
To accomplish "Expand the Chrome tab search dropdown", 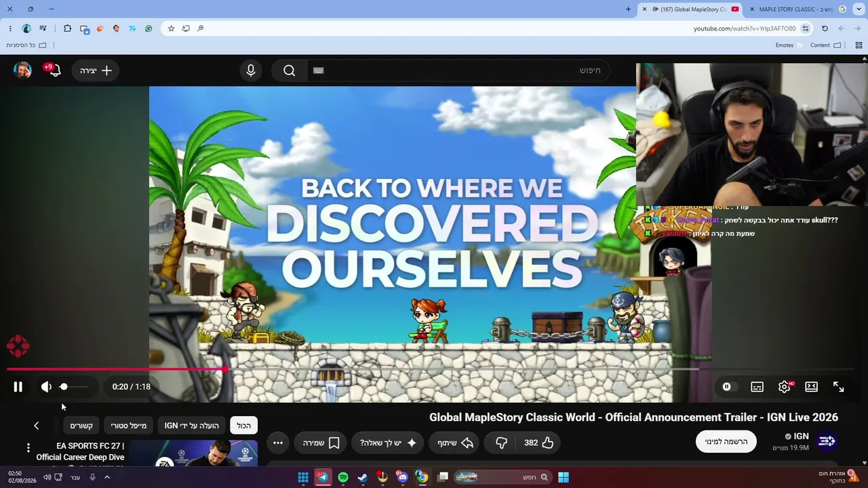I will pyautogui.click(x=858, y=9).
